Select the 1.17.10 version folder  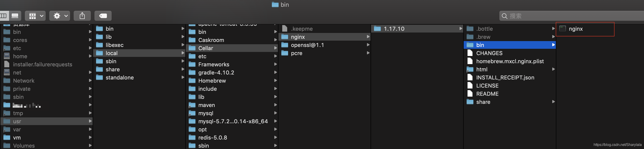[x=417, y=29]
